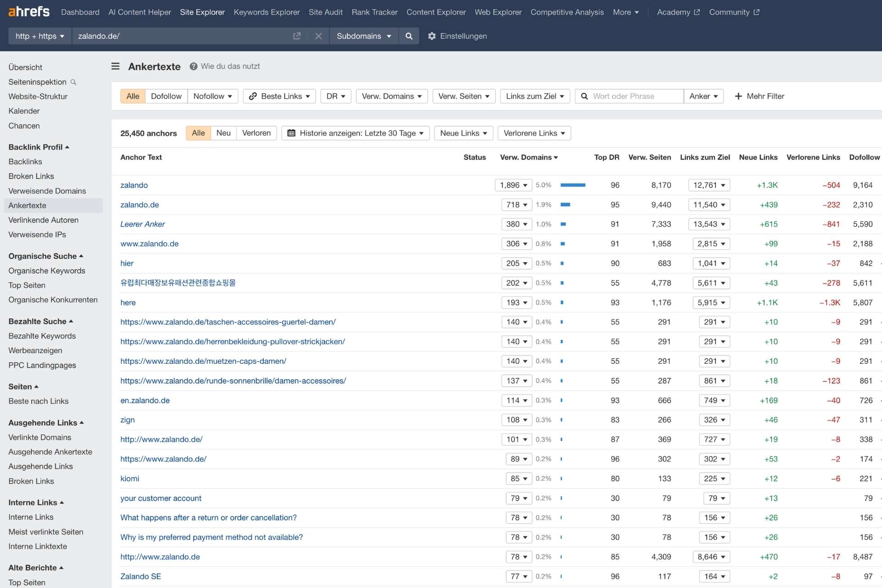Expand 718 domains for zalando.de anchor
Screen dimensions: 882x588
point(517,204)
